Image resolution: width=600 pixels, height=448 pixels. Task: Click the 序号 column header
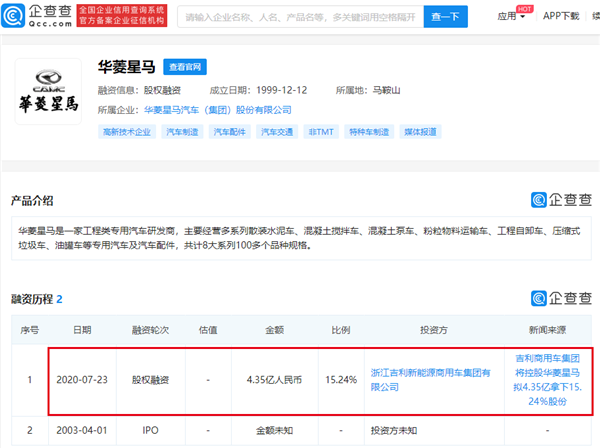tap(29, 330)
